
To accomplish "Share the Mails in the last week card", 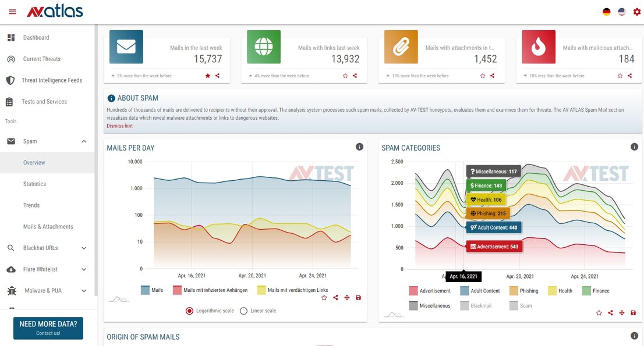I will pos(218,76).
